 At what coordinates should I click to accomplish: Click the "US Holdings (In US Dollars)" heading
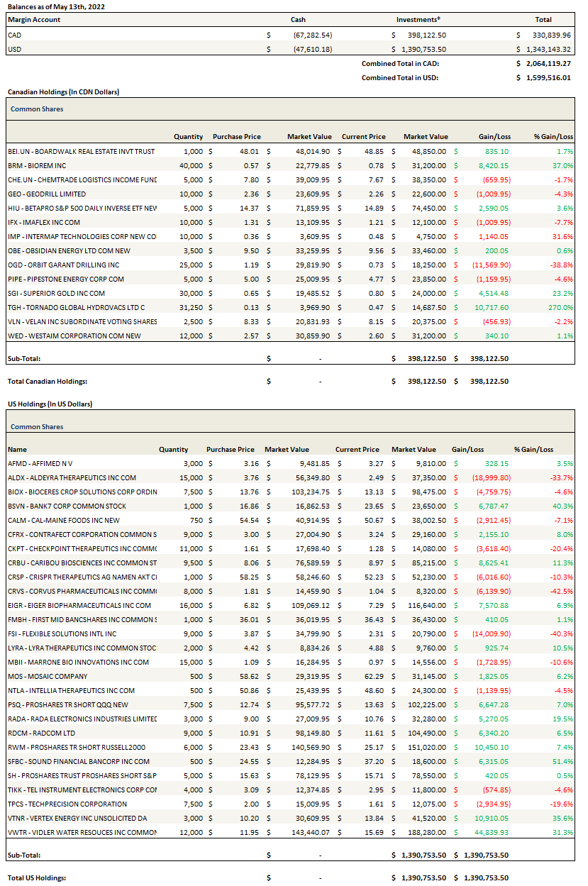[x=50, y=404]
